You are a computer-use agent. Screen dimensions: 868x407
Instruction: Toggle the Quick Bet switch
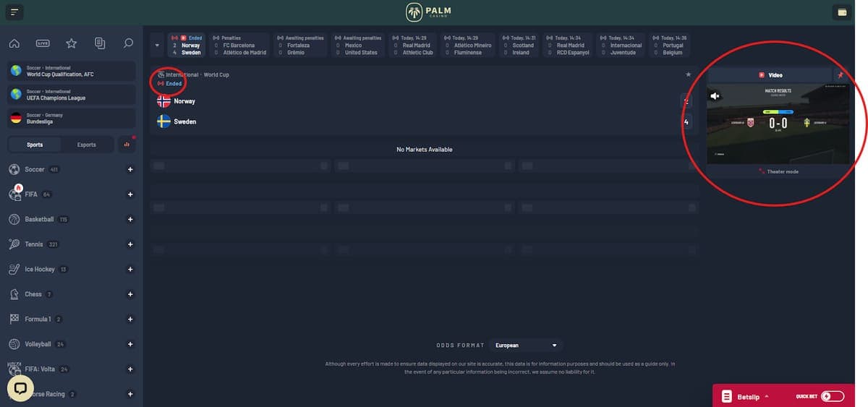832,396
